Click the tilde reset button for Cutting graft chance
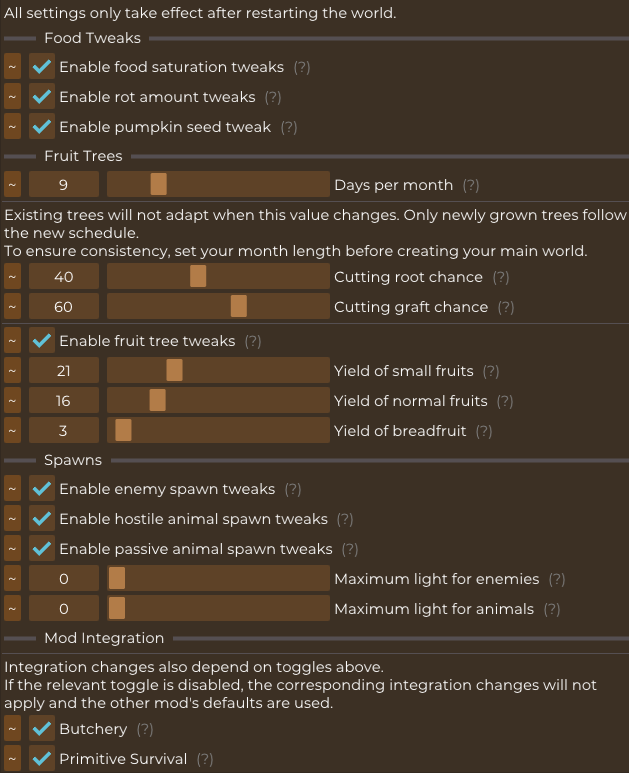Image resolution: width=629 pixels, height=773 pixels. pyautogui.click(x=12, y=307)
